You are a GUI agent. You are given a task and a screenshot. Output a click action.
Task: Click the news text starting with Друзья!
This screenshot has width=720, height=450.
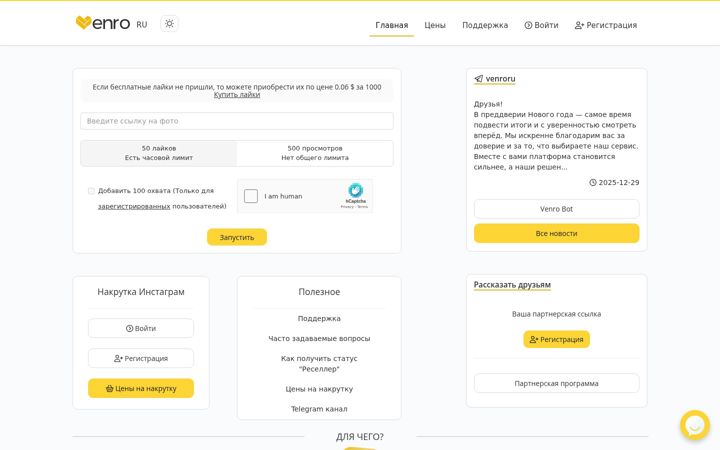[x=556, y=135]
